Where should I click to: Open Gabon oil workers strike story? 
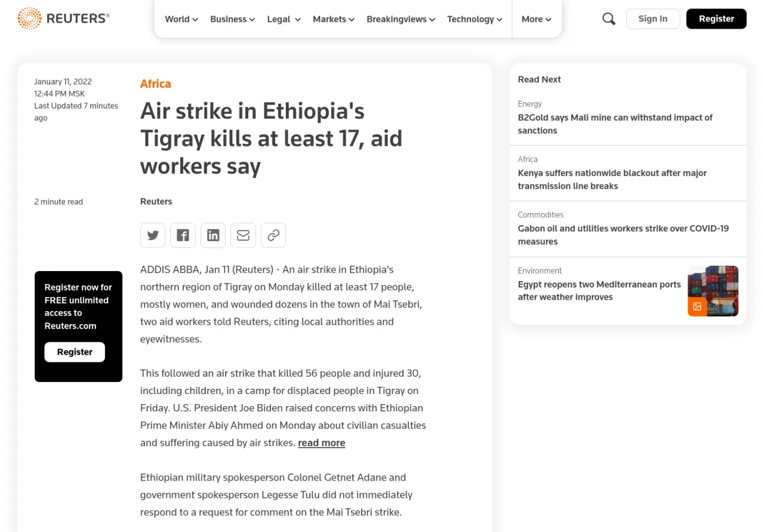pos(623,235)
